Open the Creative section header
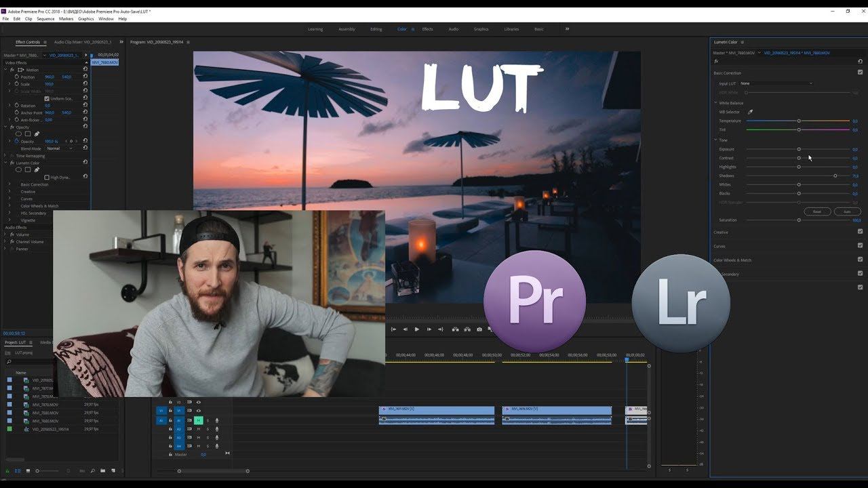 point(721,232)
